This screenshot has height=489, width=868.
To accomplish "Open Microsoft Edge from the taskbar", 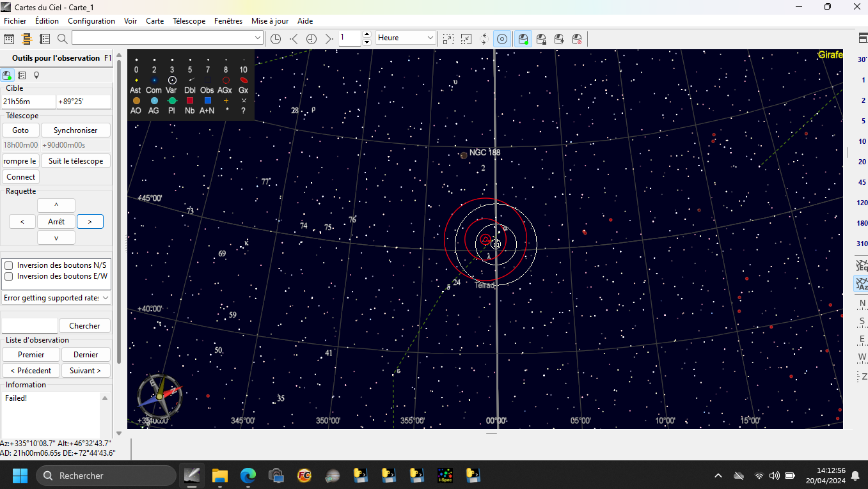I will click(248, 476).
